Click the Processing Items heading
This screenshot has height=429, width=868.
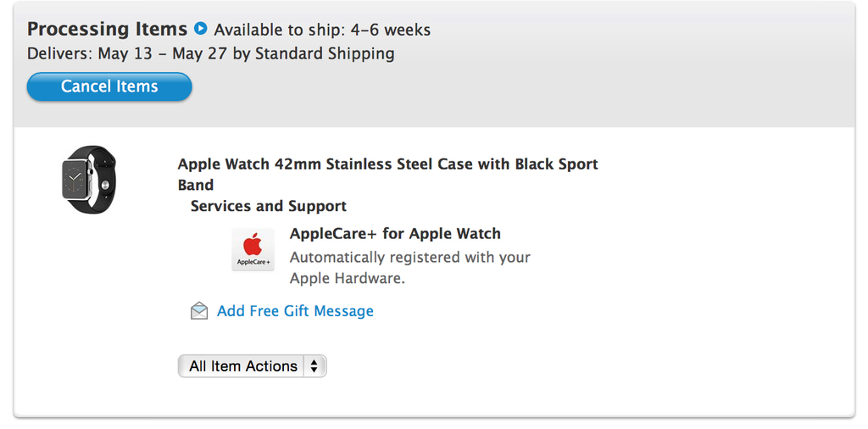(107, 29)
